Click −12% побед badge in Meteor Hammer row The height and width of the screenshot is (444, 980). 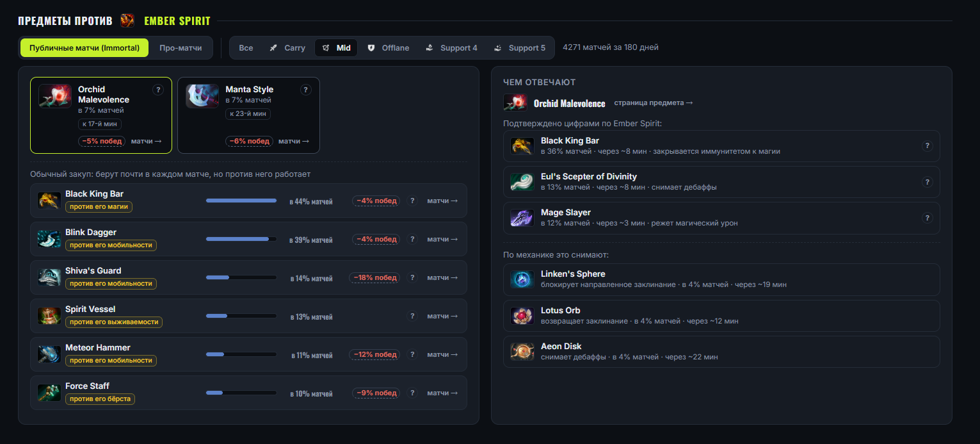pos(374,354)
